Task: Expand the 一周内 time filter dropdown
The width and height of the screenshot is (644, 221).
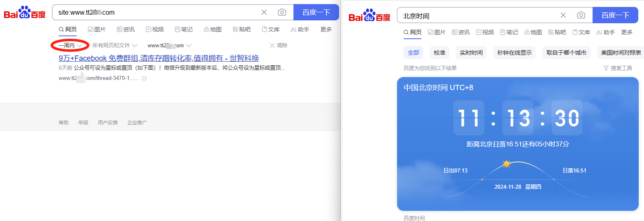Action: (71, 45)
